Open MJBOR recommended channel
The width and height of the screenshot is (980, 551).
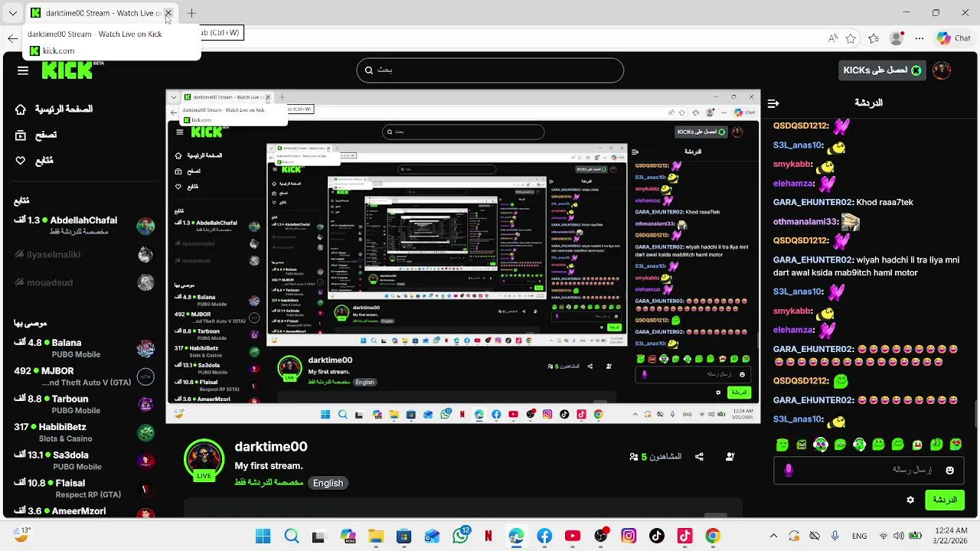[x=84, y=377]
